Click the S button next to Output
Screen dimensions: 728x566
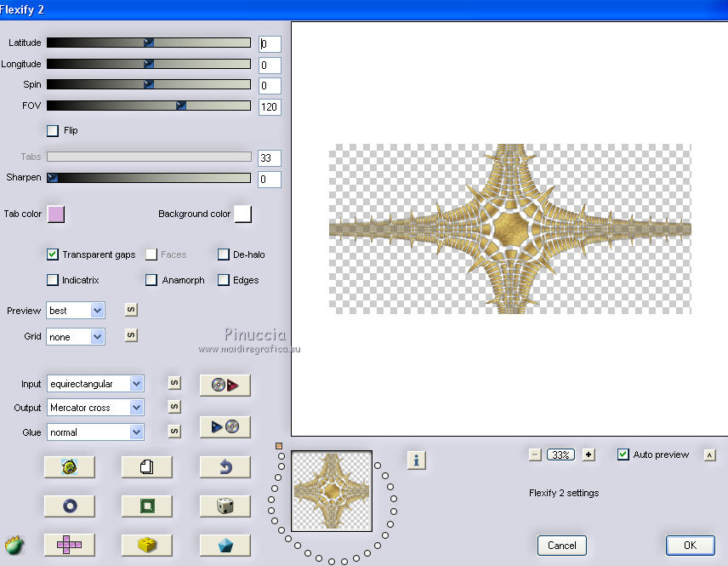(x=174, y=407)
